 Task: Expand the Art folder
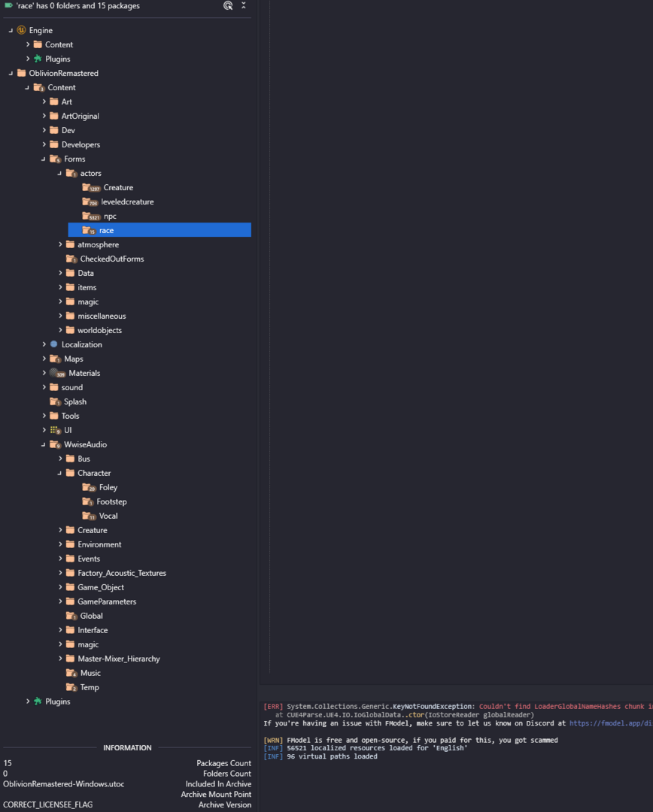point(44,101)
